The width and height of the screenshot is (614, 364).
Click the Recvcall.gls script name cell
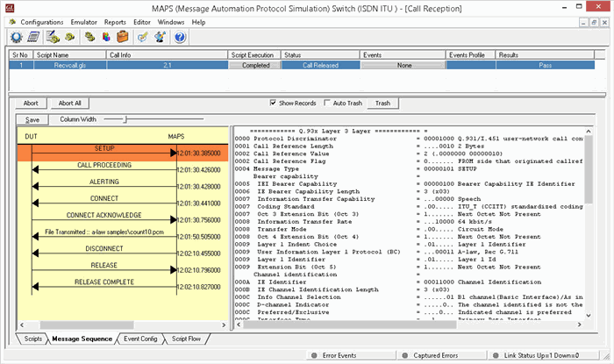pyautogui.click(x=69, y=66)
